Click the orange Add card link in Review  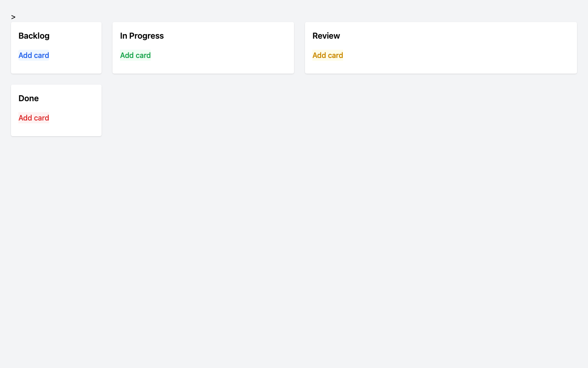coord(328,55)
